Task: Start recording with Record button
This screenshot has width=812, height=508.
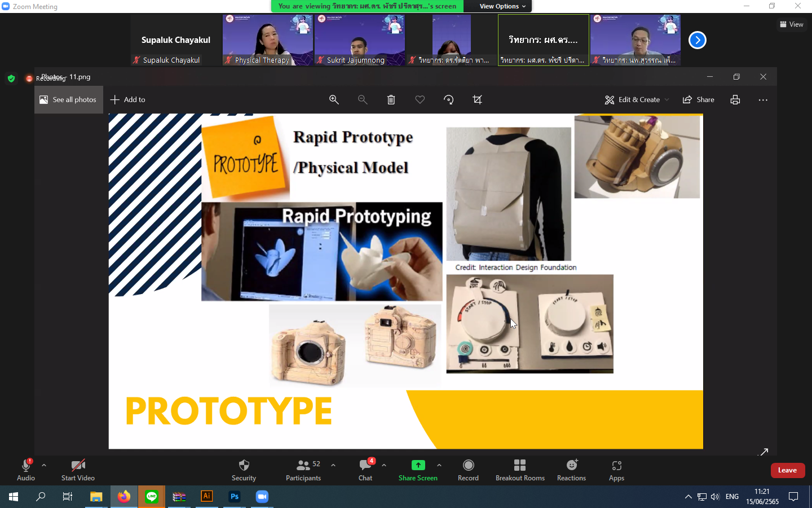Action: (x=468, y=470)
